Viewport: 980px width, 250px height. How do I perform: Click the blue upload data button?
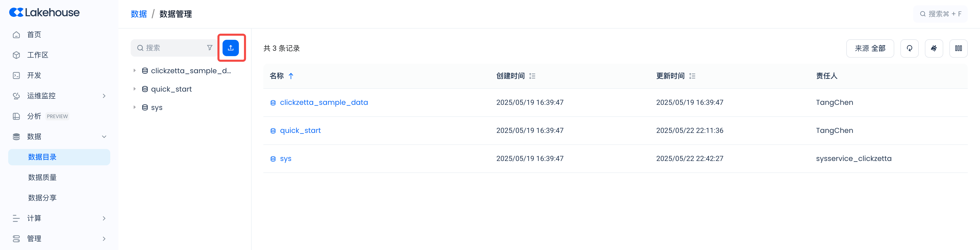point(230,48)
